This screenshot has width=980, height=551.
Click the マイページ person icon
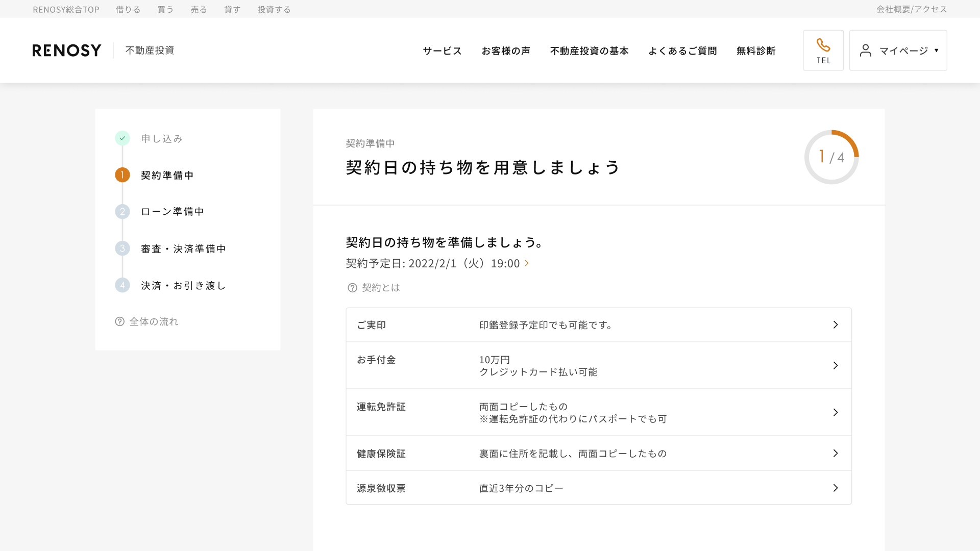865,50
